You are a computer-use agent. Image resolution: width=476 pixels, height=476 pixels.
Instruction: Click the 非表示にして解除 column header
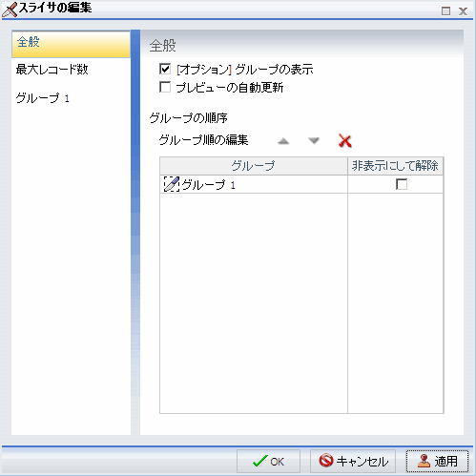(395, 166)
